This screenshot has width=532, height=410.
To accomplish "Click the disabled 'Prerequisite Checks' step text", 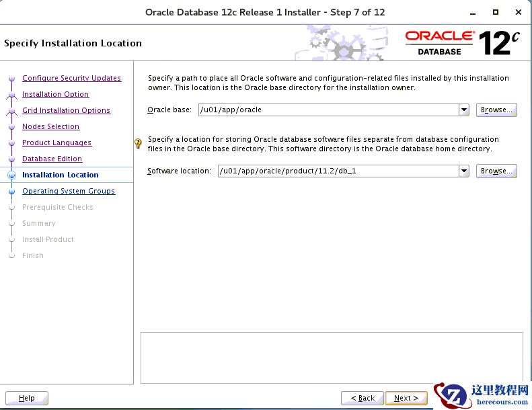I will click(58, 207).
